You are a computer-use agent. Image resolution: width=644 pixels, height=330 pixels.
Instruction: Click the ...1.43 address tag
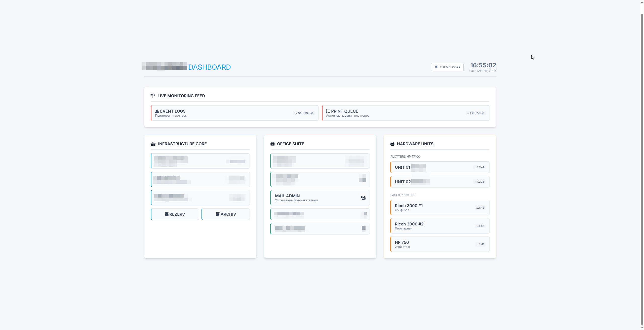[x=480, y=226]
